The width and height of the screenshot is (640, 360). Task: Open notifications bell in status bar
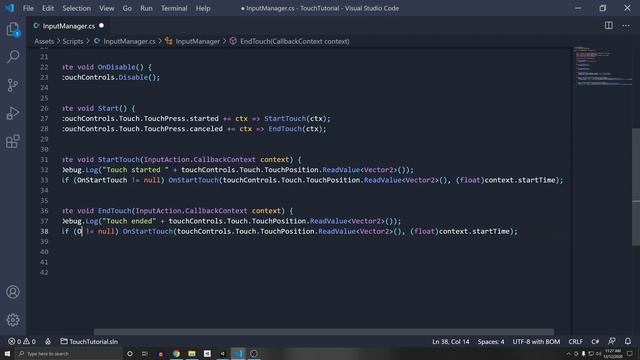point(628,341)
